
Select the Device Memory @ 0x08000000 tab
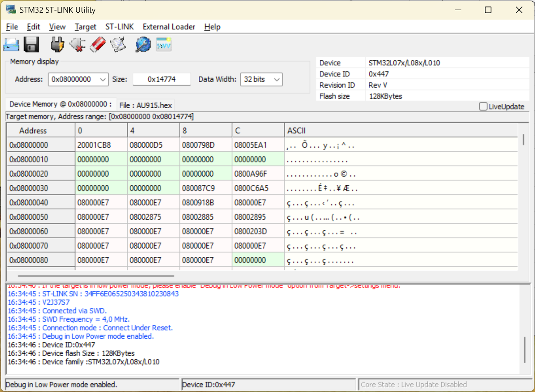pos(61,105)
